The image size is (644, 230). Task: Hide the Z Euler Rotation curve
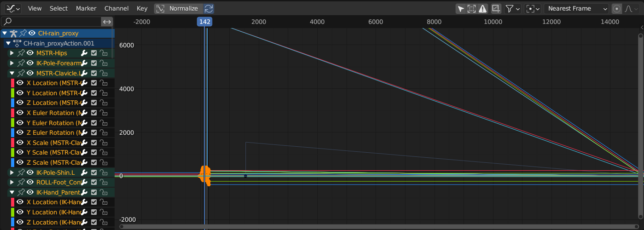tap(20, 132)
